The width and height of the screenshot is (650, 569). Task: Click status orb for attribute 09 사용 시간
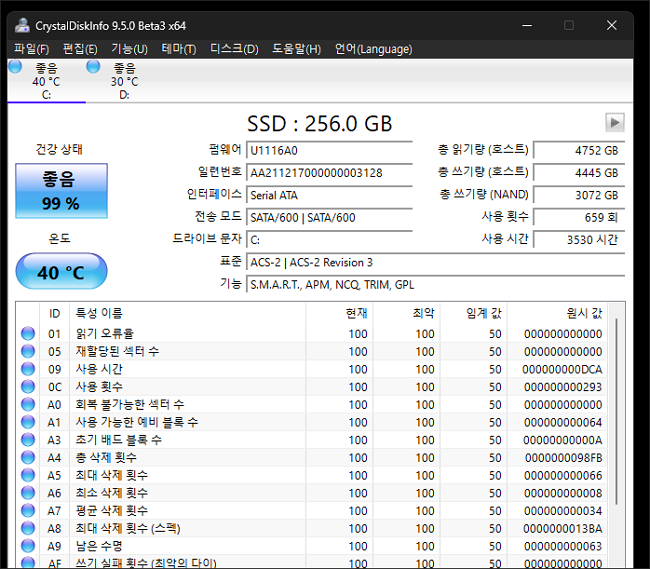(x=28, y=369)
